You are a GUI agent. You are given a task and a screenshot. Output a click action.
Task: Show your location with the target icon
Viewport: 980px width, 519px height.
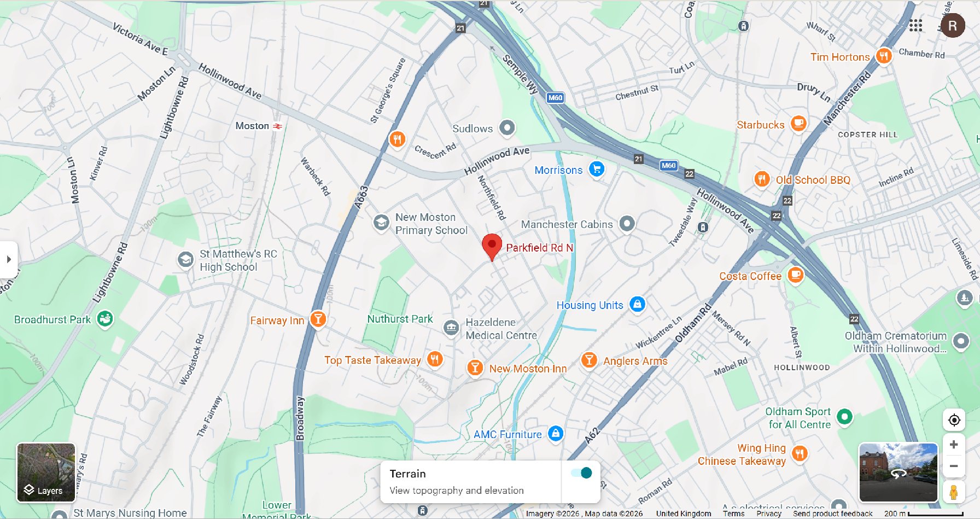(954, 420)
